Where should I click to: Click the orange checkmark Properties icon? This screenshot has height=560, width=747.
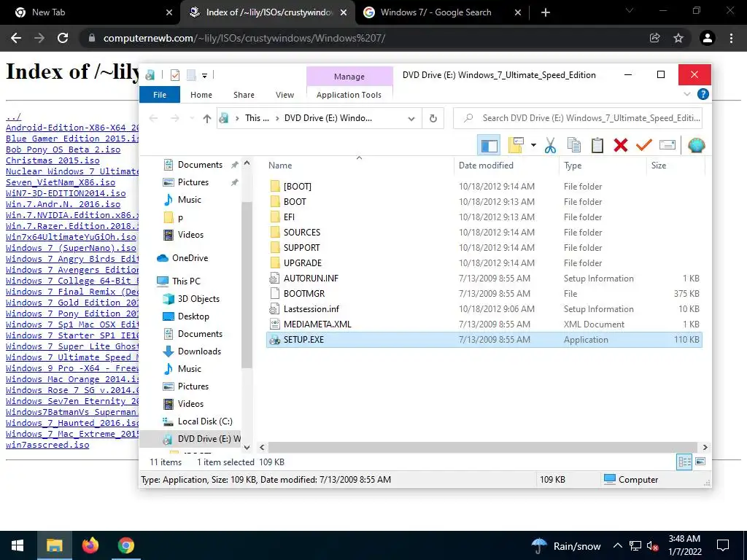[643, 145]
